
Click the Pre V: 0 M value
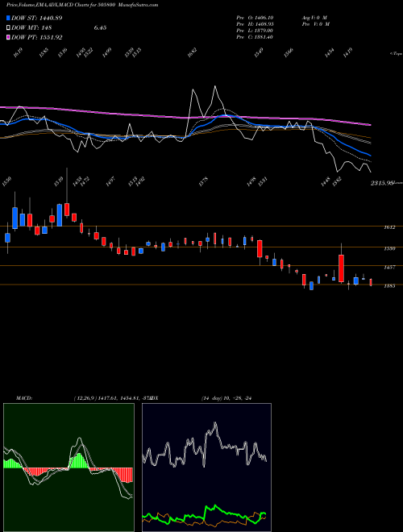tap(316, 24)
